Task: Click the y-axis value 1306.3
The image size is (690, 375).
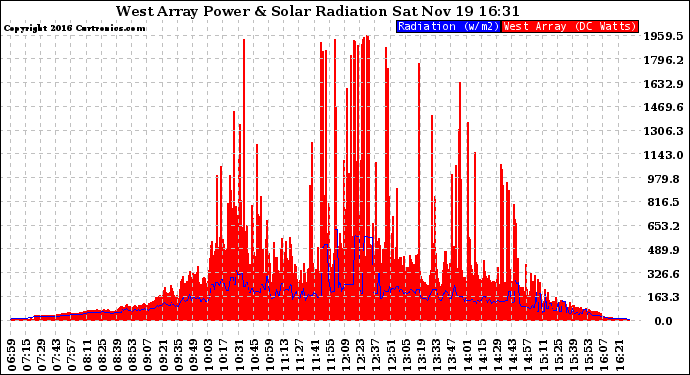Action: 664,131
